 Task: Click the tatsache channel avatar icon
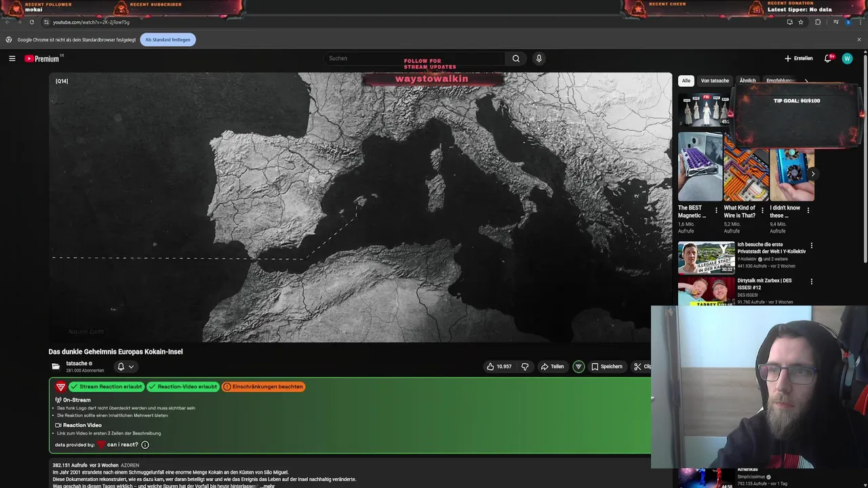(56, 367)
